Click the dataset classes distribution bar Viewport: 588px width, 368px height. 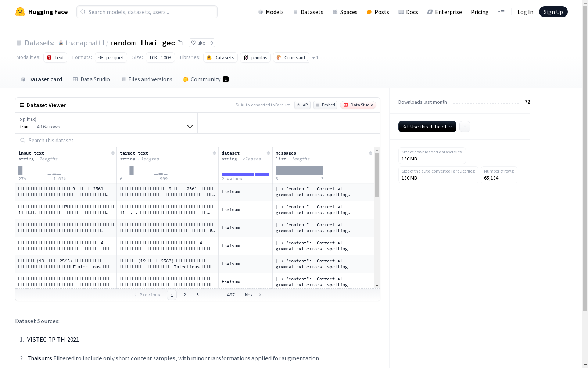(x=245, y=174)
